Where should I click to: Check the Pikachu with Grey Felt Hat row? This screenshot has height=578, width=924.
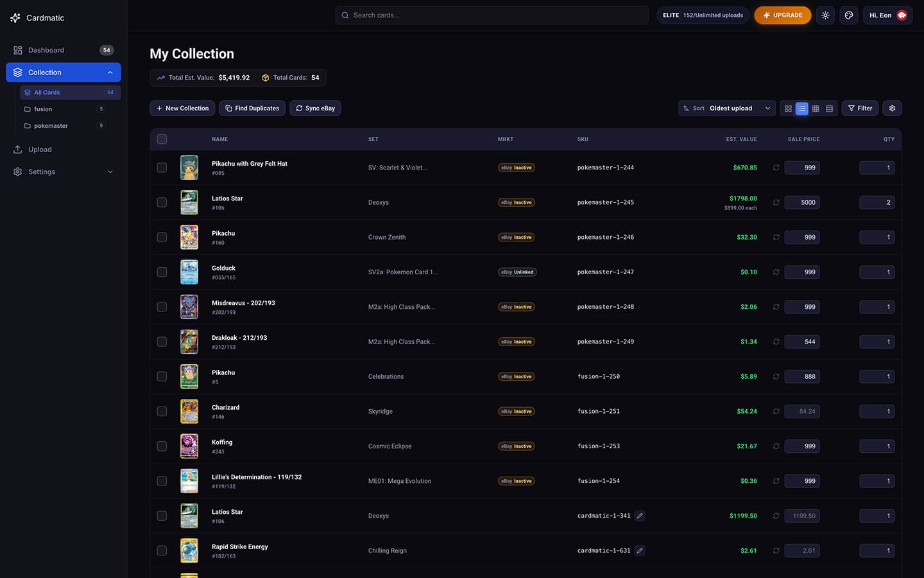point(162,168)
